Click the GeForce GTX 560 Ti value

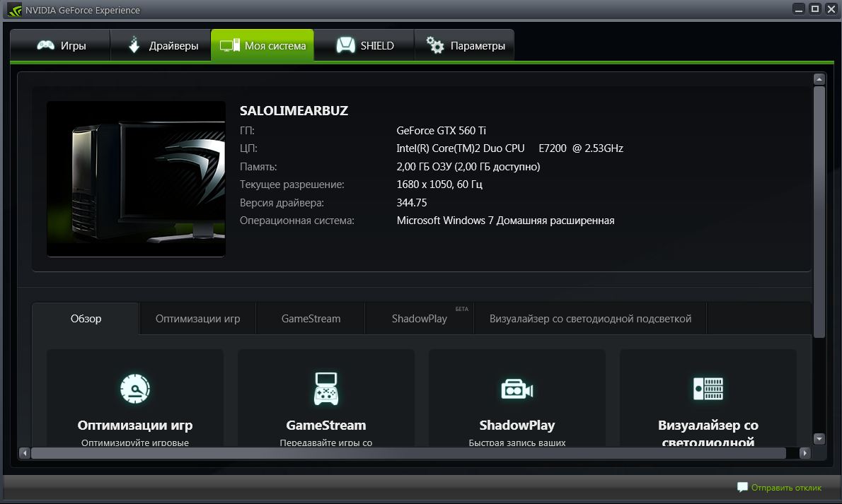coord(441,131)
